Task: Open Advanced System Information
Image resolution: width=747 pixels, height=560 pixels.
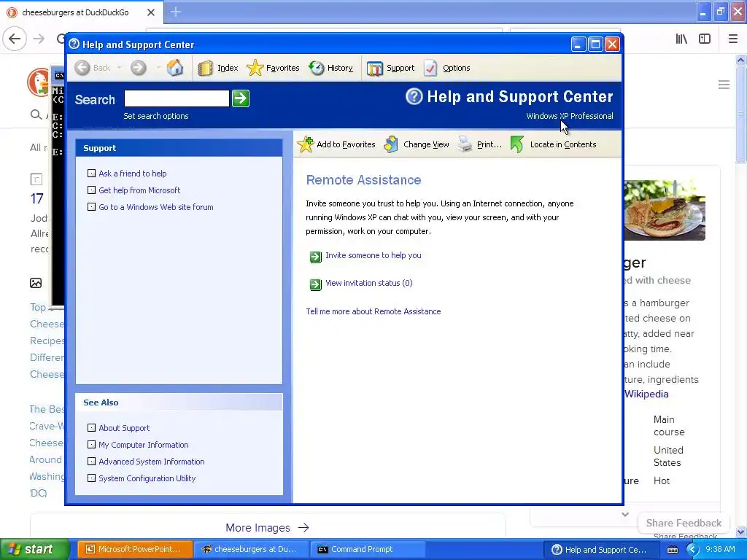Action: point(152,461)
